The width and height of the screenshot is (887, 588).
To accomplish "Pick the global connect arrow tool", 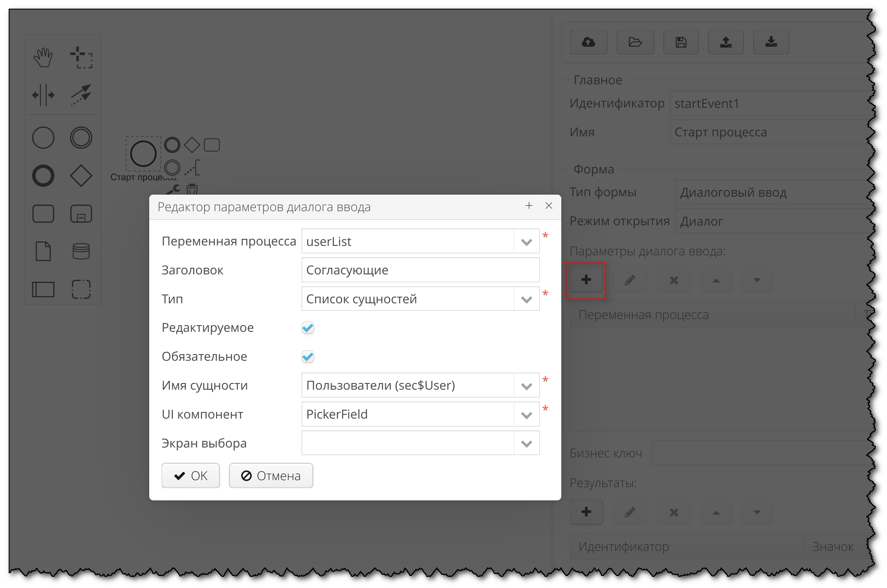I will pos(81,95).
